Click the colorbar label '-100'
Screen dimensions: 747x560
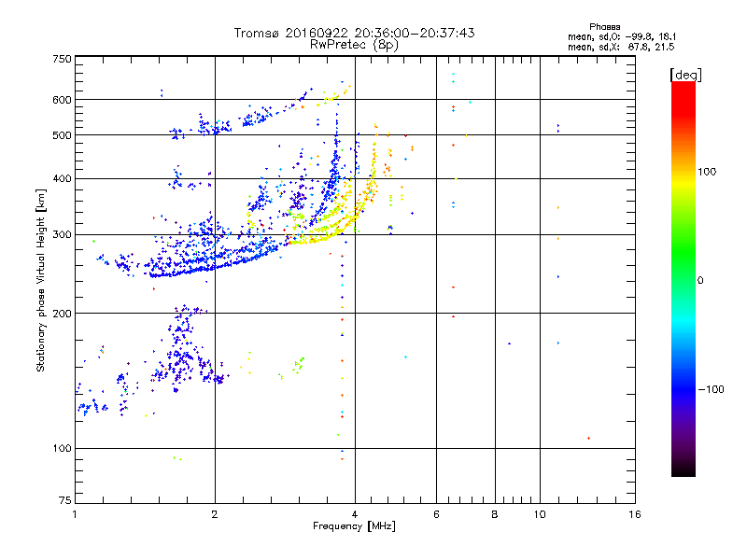pyautogui.click(x=711, y=389)
